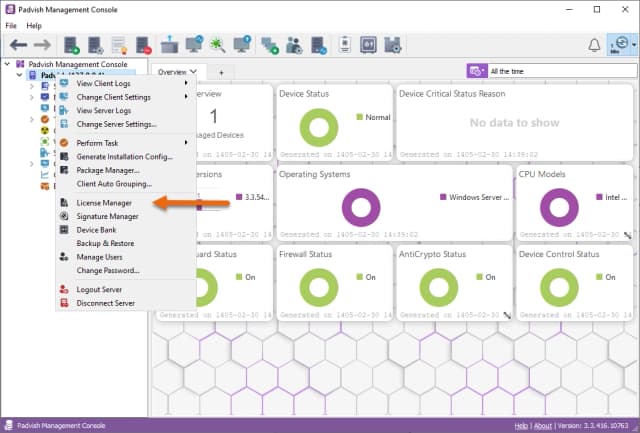Open the Change Client Settings submenu arrow

pos(186,97)
